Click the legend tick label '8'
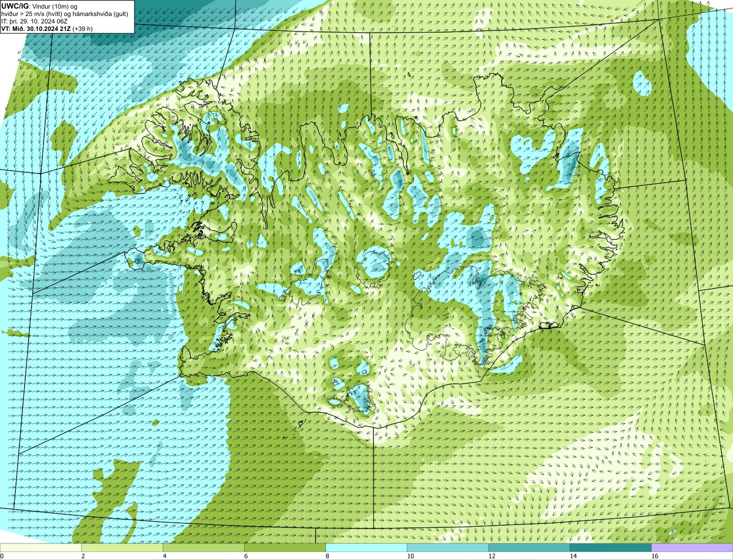 (x=328, y=556)
